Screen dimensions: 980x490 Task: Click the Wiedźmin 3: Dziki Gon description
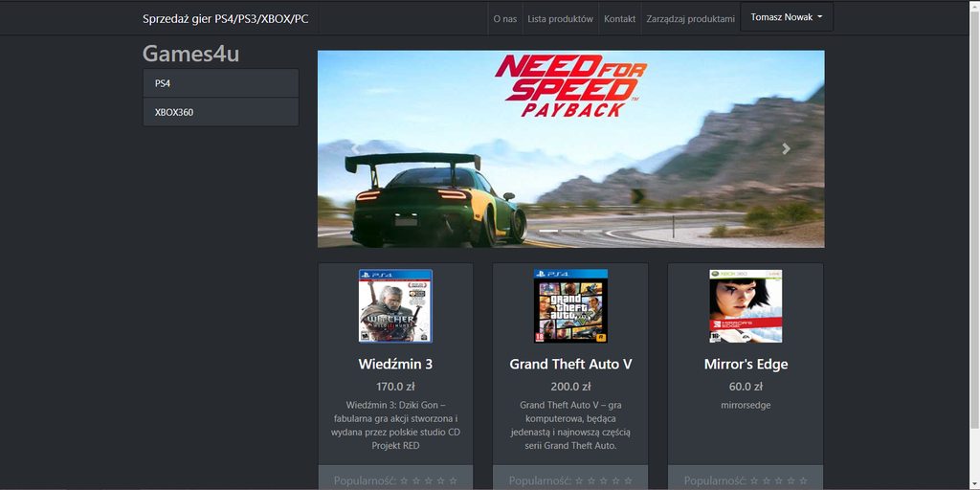click(x=395, y=426)
